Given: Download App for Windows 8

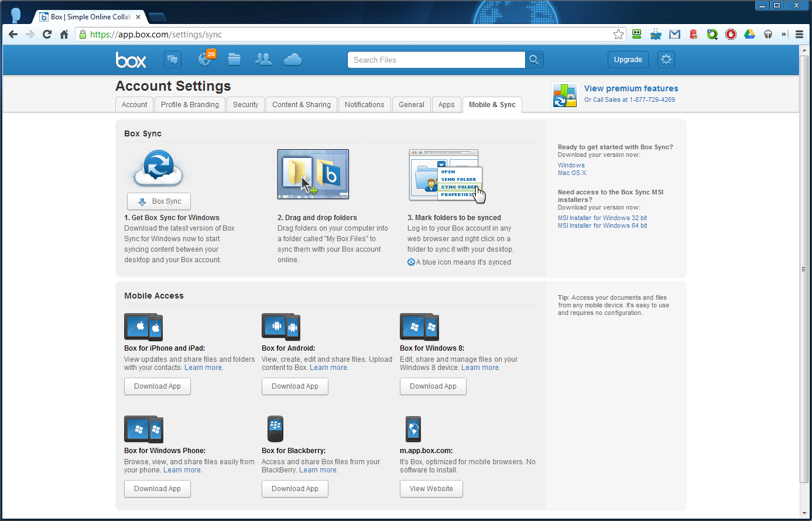Looking at the screenshot, I should click(433, 386).
